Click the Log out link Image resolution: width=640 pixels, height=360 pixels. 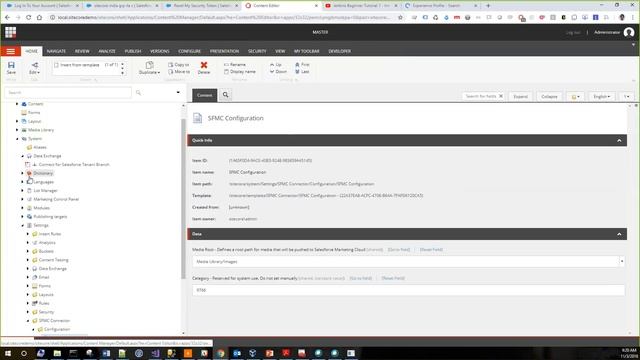tap(573, 32)
